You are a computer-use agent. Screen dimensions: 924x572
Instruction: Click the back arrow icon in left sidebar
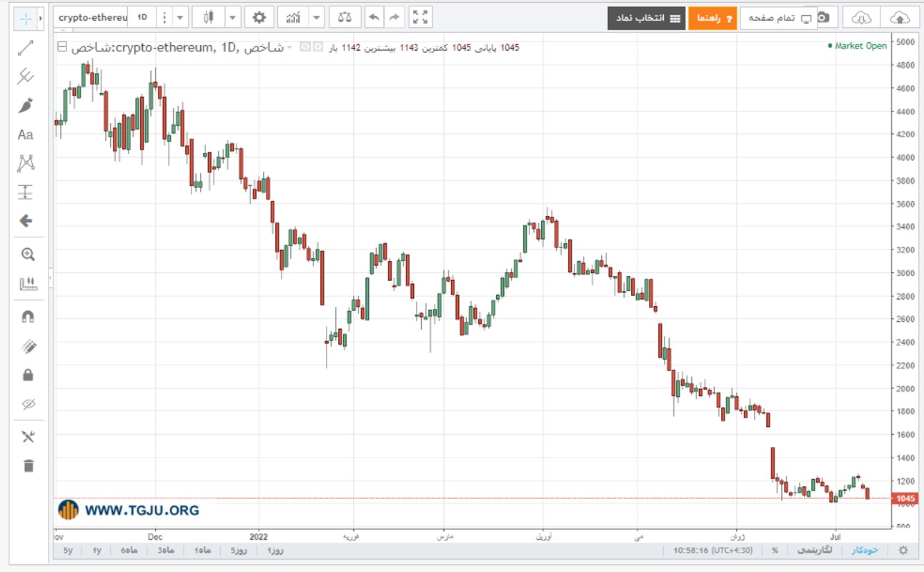[26, 221]
